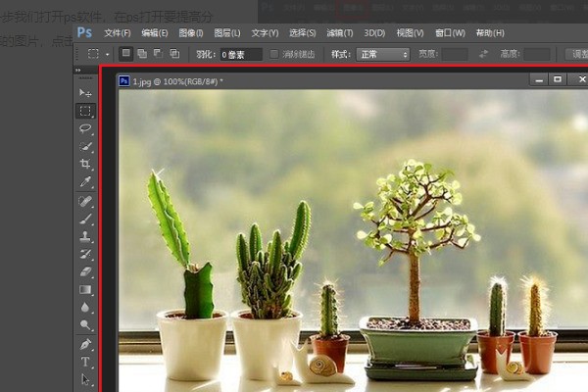Select the Rectangular Marquee tool
This screenshot has height=392, width=588.
tap(86, 111)
